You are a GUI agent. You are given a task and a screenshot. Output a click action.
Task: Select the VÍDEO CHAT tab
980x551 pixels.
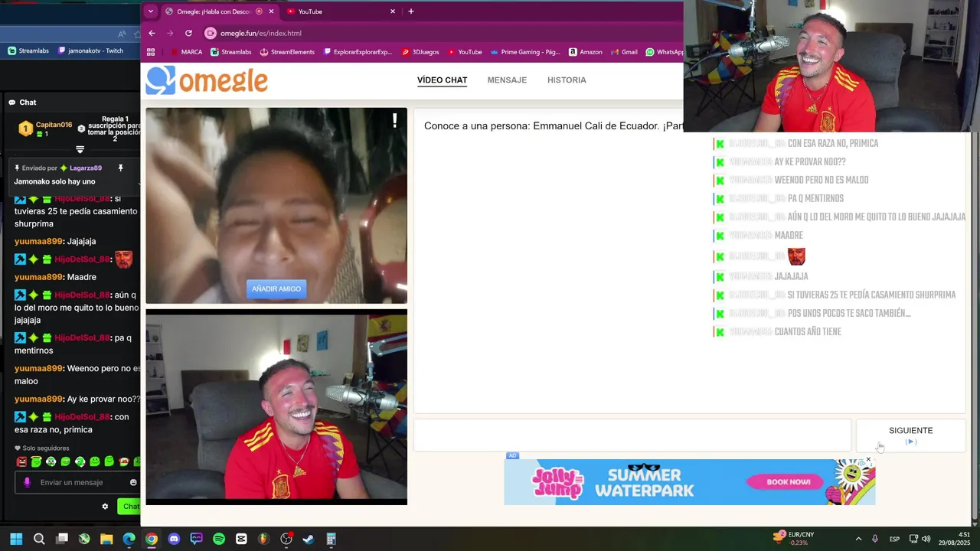pyautogui.click(x=442, y=80)
